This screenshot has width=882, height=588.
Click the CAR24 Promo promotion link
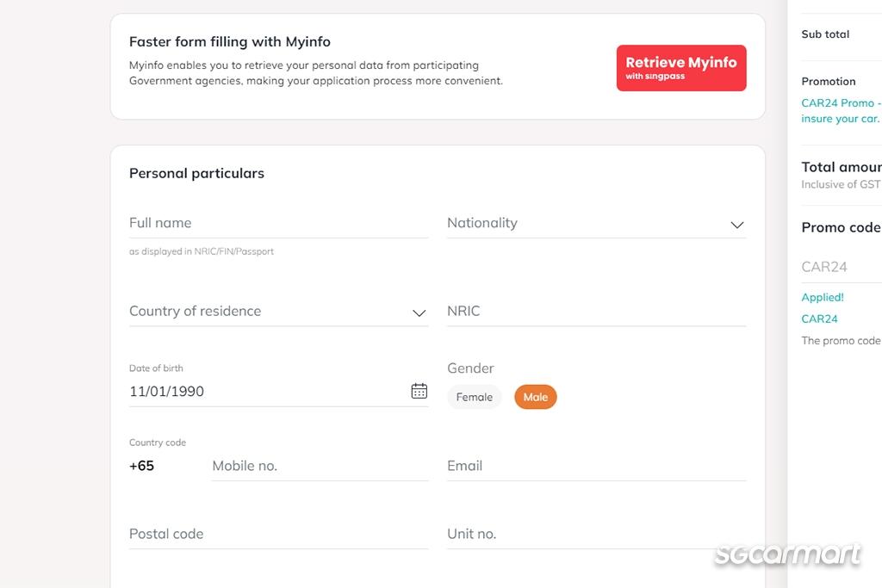tap(840, 103)
